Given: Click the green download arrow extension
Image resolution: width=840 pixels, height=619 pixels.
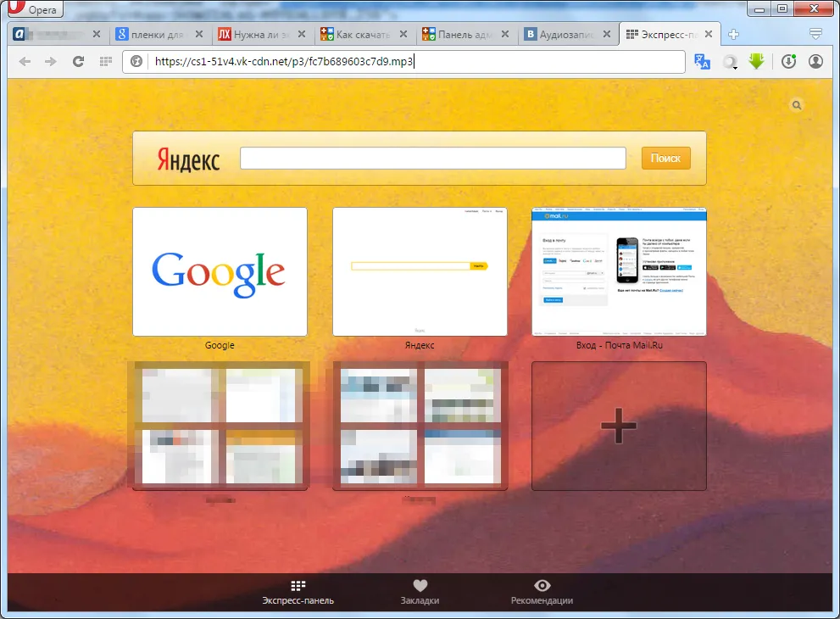Looking at the screenshot, I should (x=756, y=62).
